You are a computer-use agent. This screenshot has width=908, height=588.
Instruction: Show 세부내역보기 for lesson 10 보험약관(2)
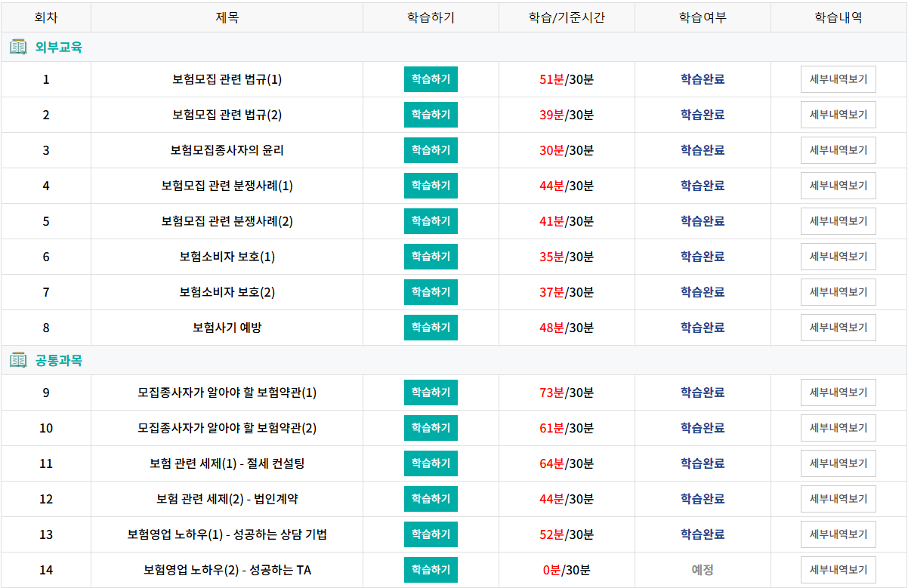coord(839,428)
